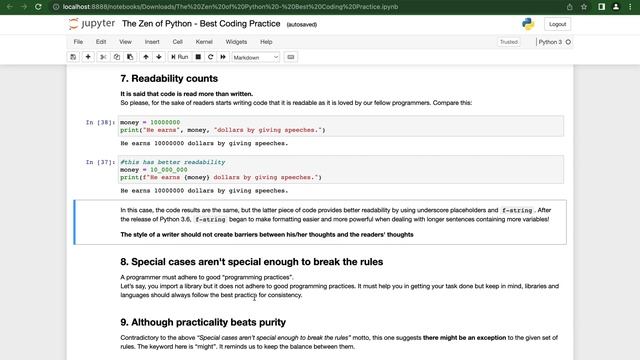Open the View menu

(125, 42)
